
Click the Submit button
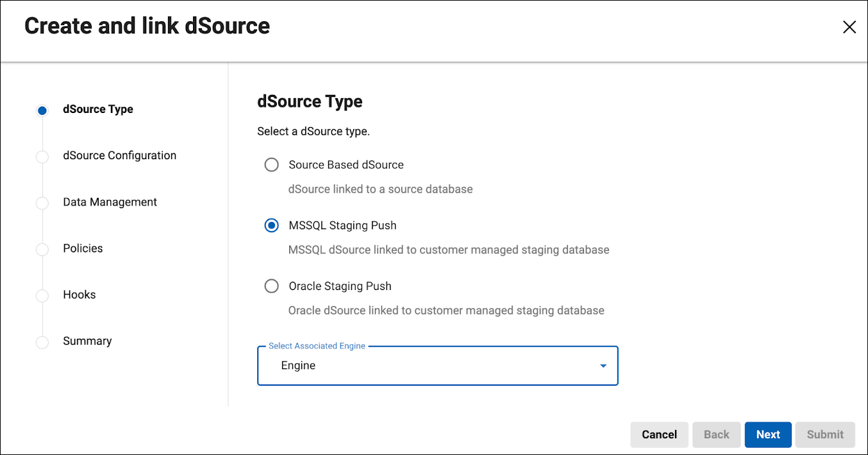click(x=824, y=434)
